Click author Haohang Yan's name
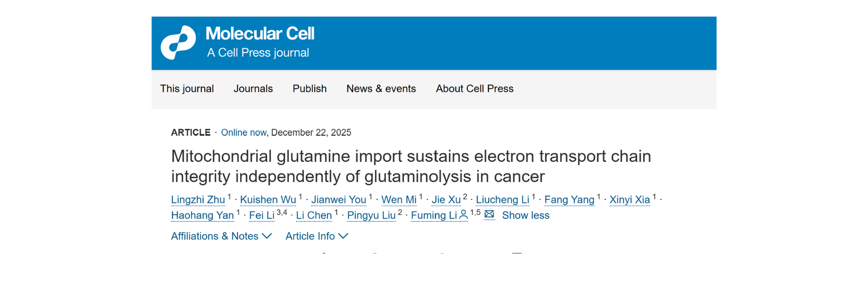 [x=202, y=216]
